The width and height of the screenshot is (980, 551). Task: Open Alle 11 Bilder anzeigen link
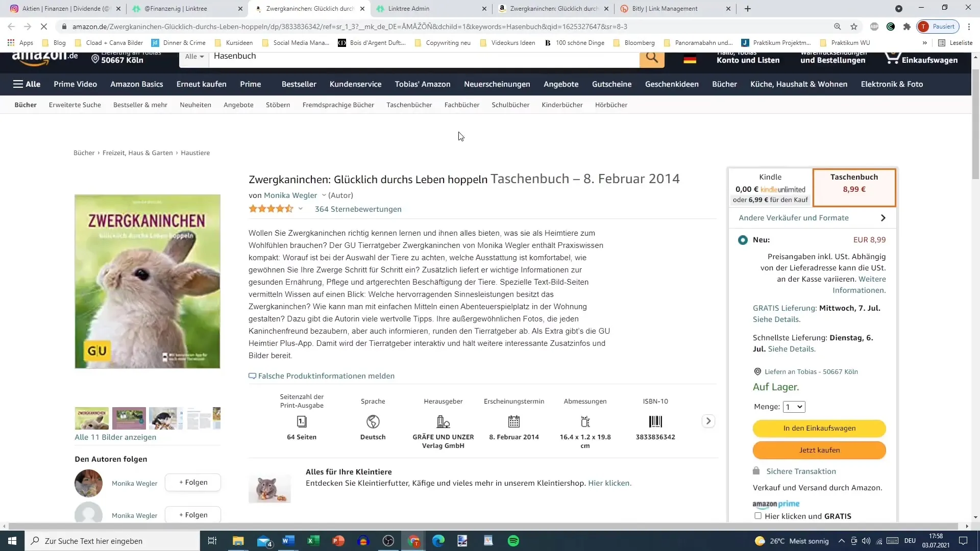(115, 437)
